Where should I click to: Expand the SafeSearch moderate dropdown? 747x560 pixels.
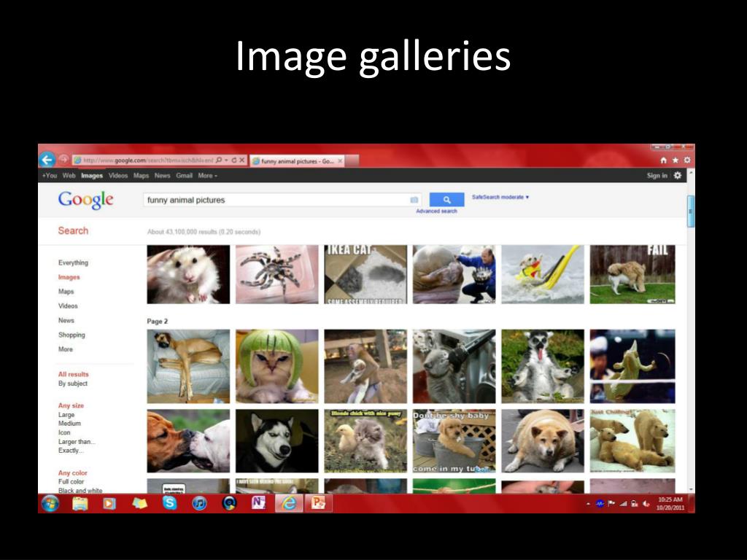point(500,197)
